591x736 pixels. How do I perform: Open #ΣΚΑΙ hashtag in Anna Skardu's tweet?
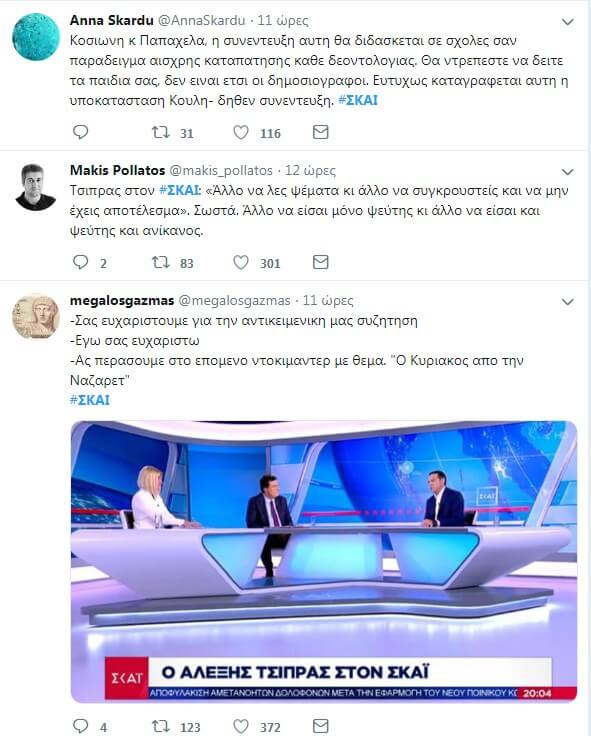358,100
